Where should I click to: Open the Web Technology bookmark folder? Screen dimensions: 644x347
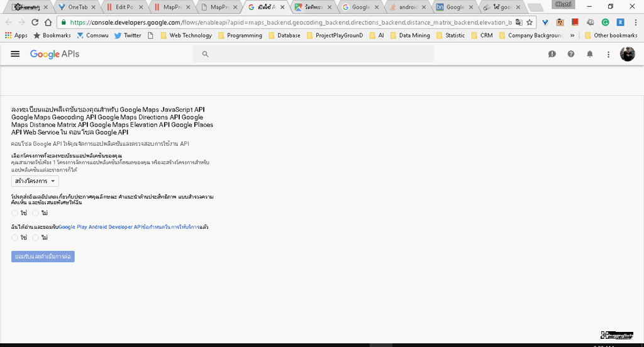(186, 35)
